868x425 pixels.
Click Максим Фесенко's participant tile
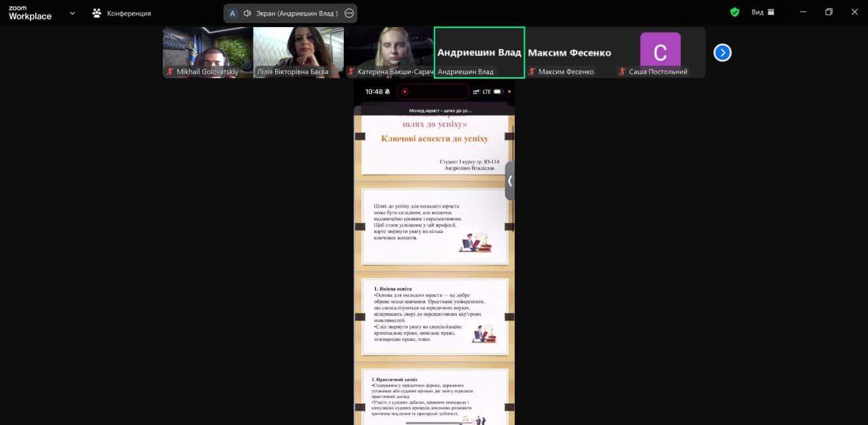tap(570, 52)
